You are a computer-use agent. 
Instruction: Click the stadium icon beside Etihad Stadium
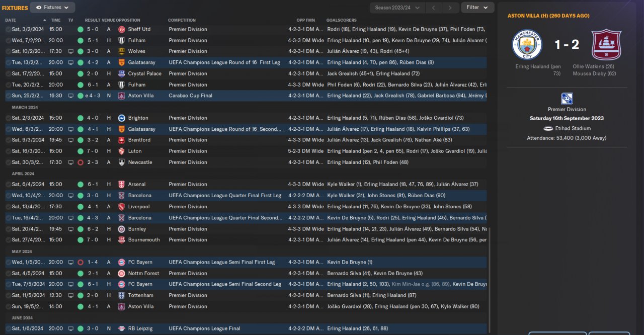tap(548, 128)
